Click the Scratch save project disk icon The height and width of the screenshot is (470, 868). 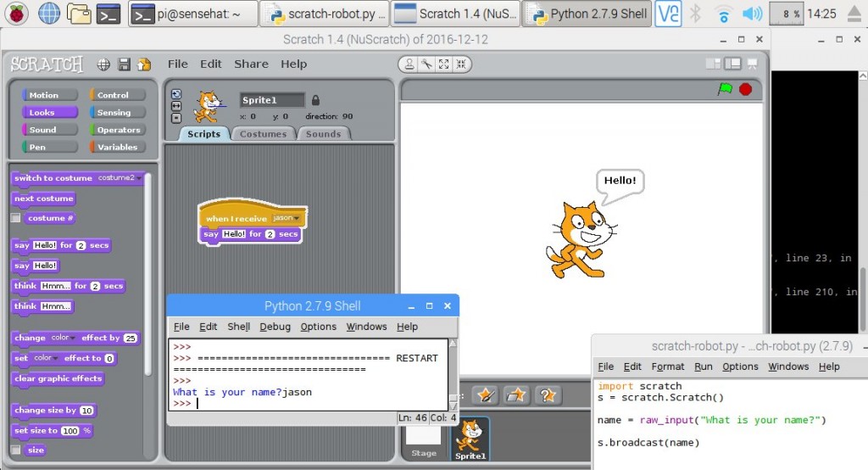[124, 64]
